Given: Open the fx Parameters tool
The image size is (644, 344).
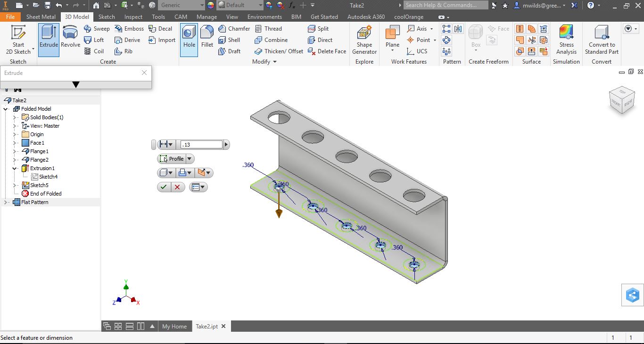Looking at the screenshot, I should (x=292, y=5).
